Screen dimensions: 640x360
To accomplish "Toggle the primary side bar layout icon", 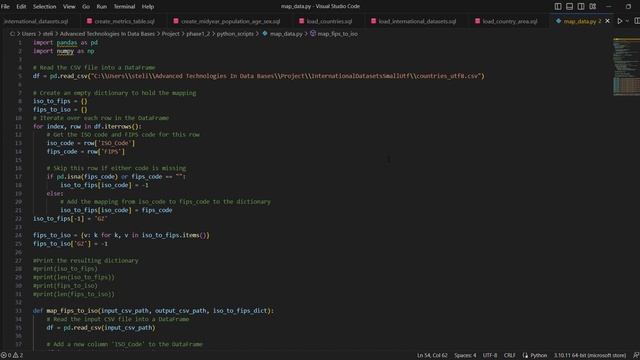I will click(558, 7).
